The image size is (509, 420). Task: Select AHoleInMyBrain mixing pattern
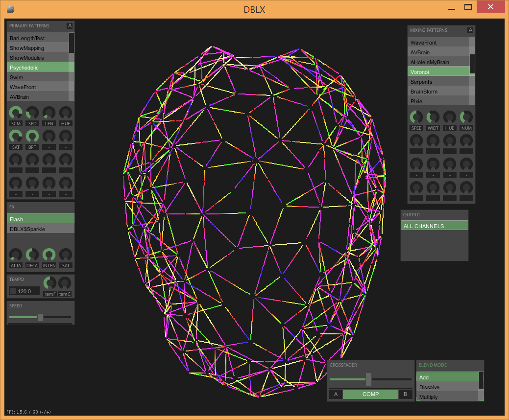(x=438, y=62)
